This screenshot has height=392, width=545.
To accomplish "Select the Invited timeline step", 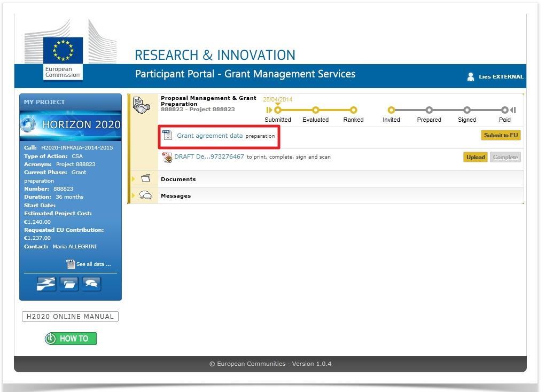I will coord(391,110).
